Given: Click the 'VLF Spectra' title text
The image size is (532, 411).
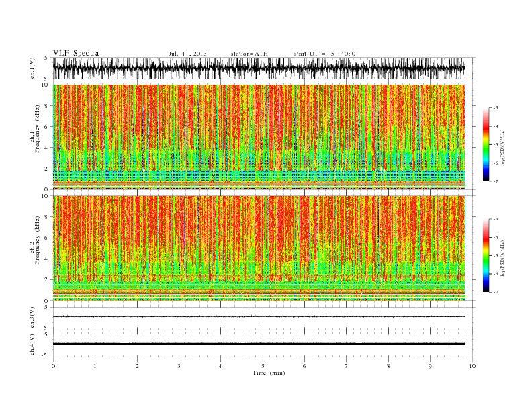Looking at the screenshot, I should click(x=76, y=53).
